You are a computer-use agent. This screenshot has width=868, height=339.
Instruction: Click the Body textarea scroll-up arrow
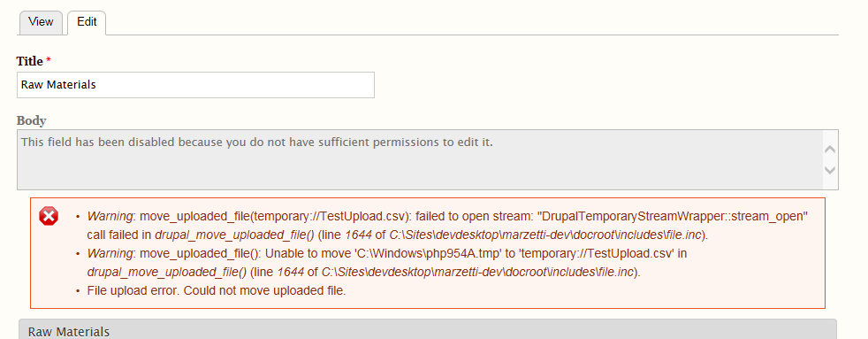point(829,149)
